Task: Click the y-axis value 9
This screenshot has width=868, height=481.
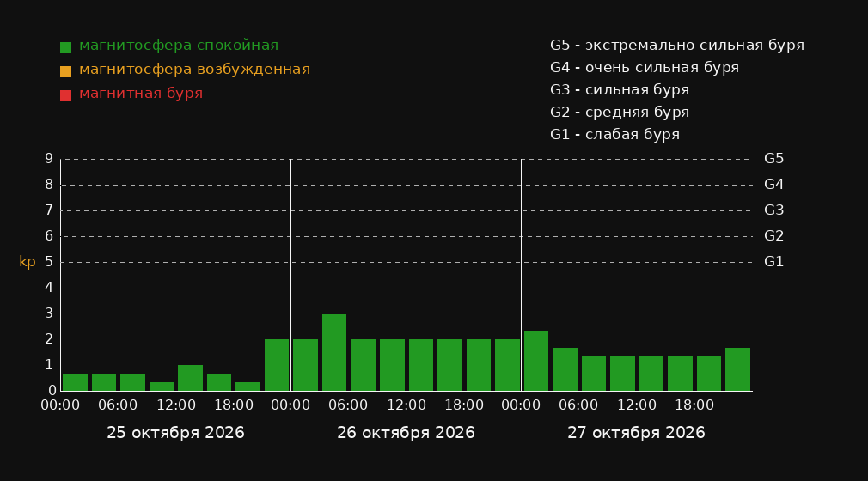Action: [49, 159]
